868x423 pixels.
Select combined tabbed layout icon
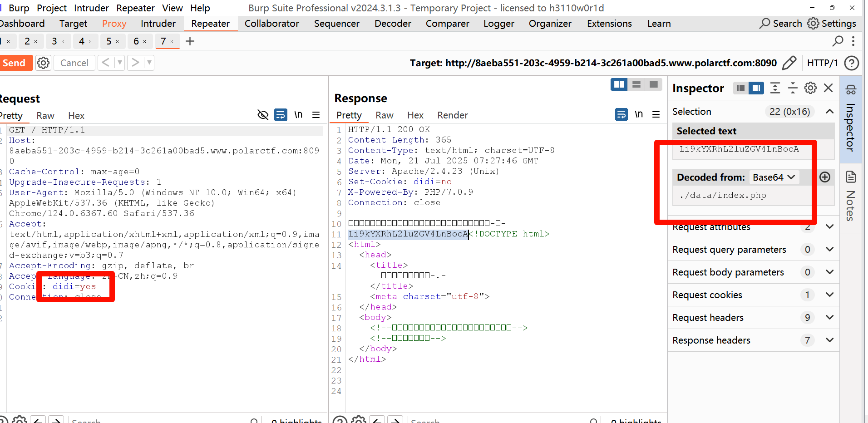(654, 84)
